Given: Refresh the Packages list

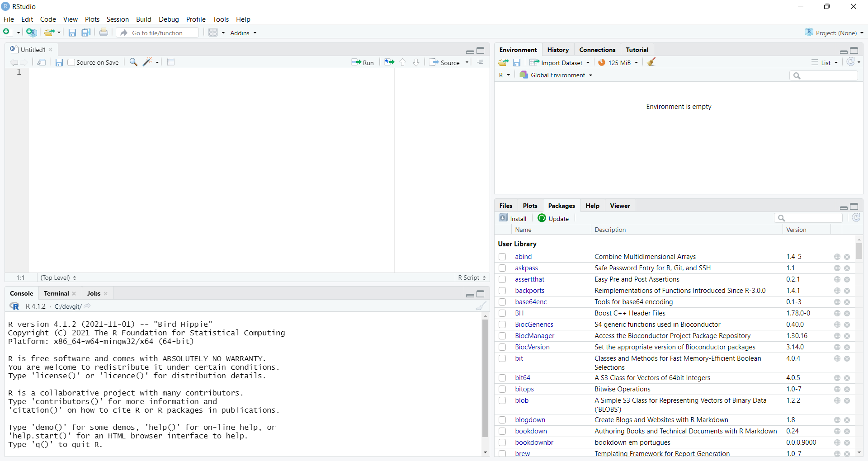Looking at the screenshot, I should coord(856,218).
